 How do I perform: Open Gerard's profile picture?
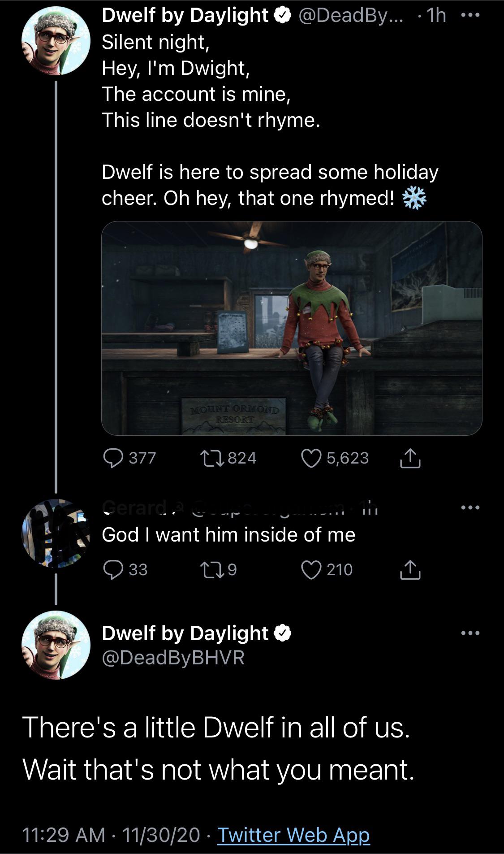56,533
